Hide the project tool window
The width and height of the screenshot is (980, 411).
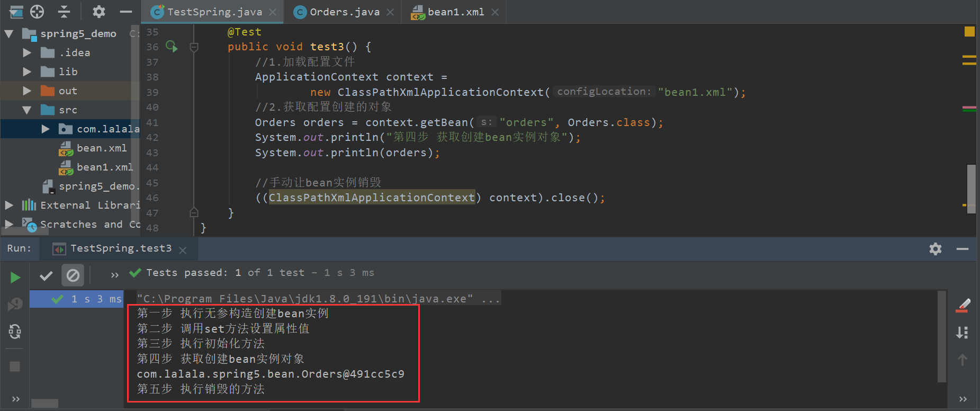pos(126,11)
